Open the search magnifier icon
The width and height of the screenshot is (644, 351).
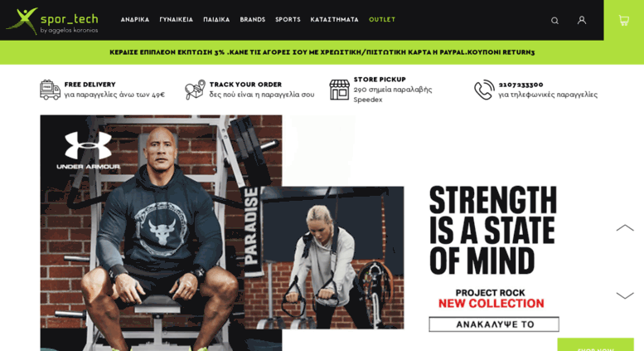(x=554, y=21)
